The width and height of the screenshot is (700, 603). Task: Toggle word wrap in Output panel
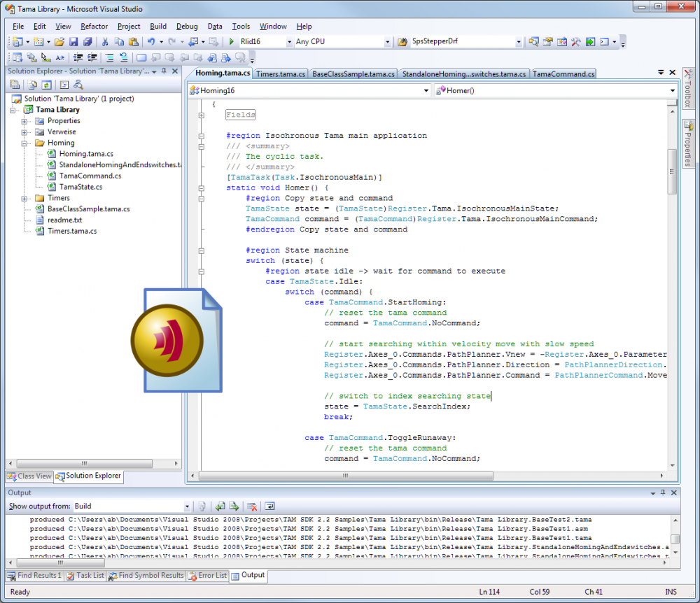(269, 506)
